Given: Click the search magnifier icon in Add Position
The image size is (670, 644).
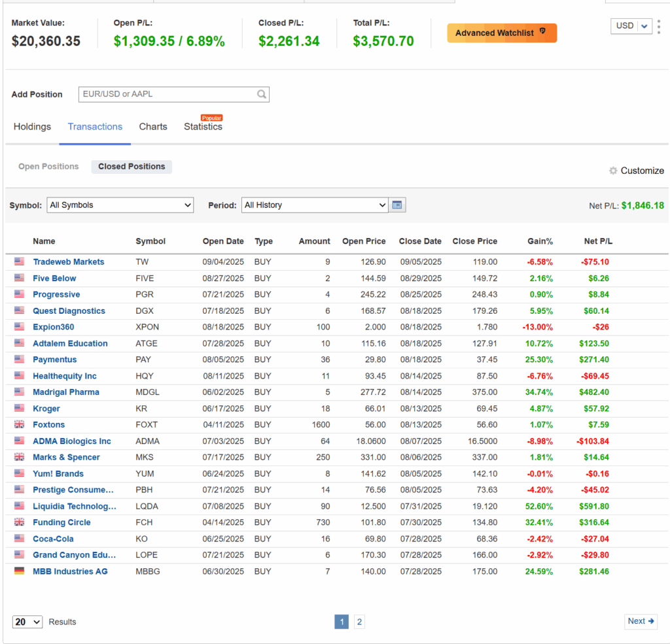Looking at the screenshot, I should click(262, 94).
